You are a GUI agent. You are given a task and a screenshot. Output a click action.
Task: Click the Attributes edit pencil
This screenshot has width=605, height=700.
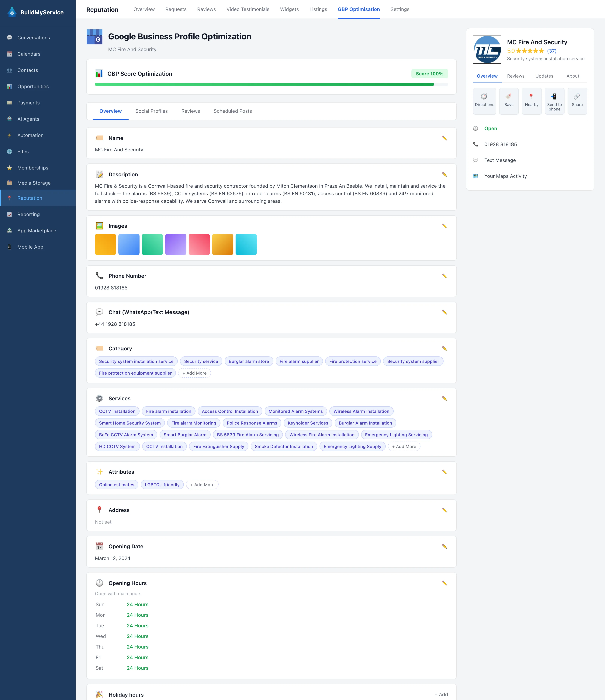click(x=444, y=472)
